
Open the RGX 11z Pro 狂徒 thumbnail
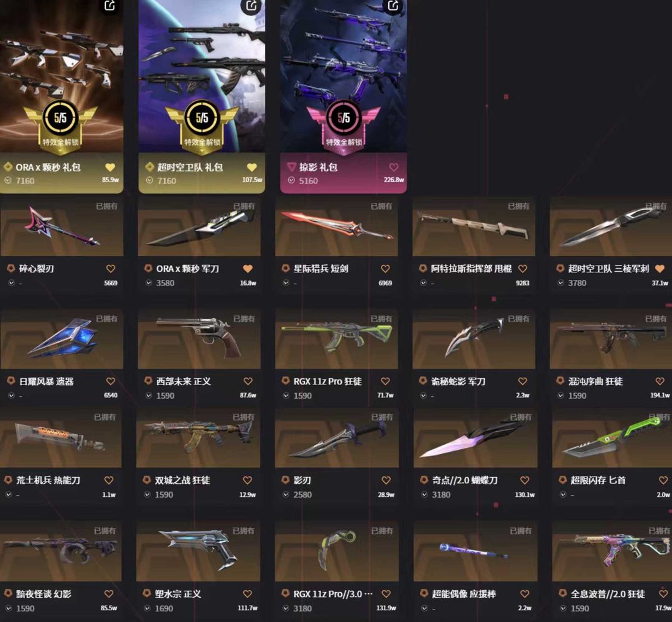(337, 339)
